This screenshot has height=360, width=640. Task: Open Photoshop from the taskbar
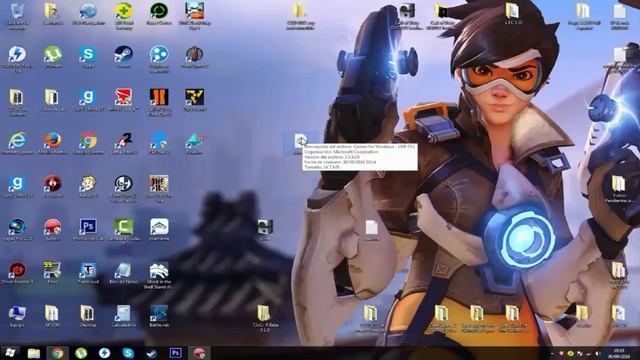click(176, 353)
